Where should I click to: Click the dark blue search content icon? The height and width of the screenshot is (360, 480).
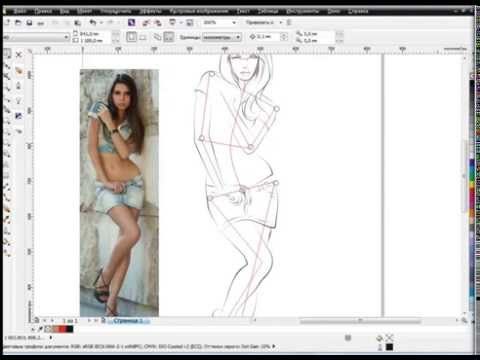[131, 22]
